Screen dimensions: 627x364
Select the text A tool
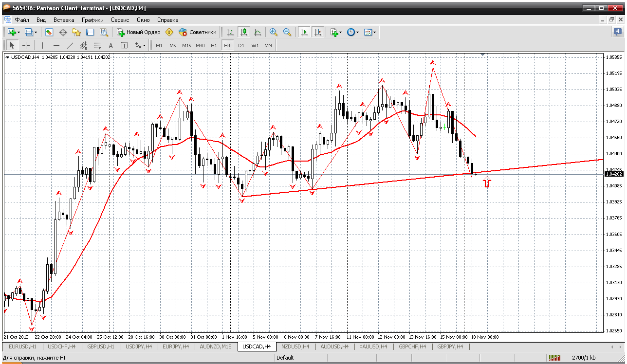pos(111,45)
